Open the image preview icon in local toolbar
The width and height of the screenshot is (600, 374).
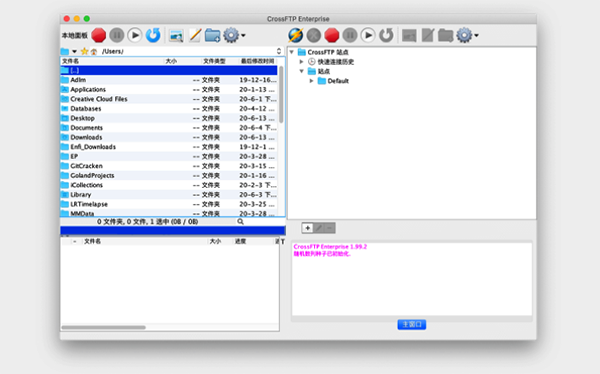coord(176,36)
